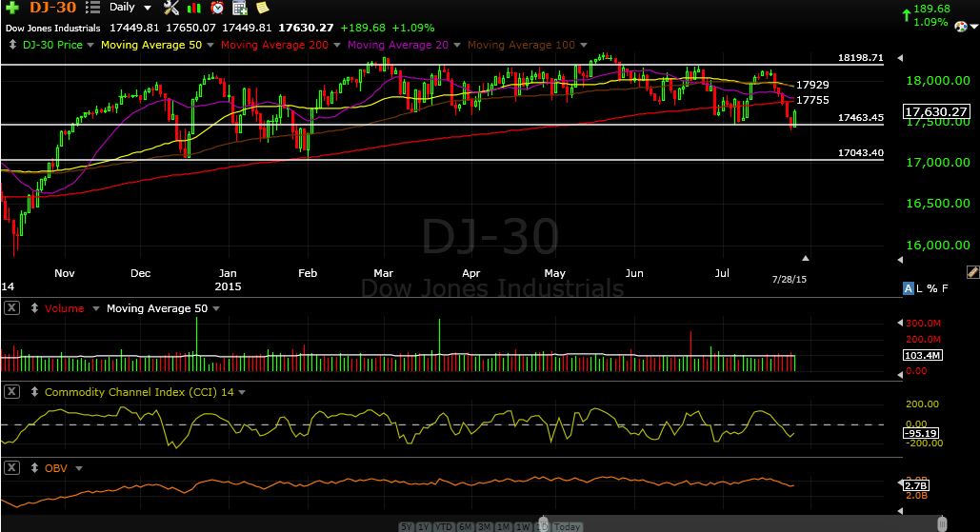Click the OBV indicator label
This screenshot has height=532, width=980.
click(x=55, y=468)
